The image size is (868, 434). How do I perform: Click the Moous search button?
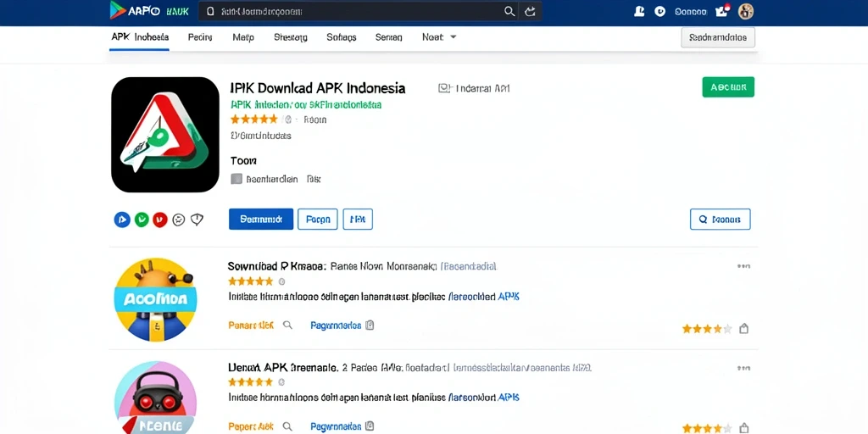pyautogui.click(x=721, y=220)
